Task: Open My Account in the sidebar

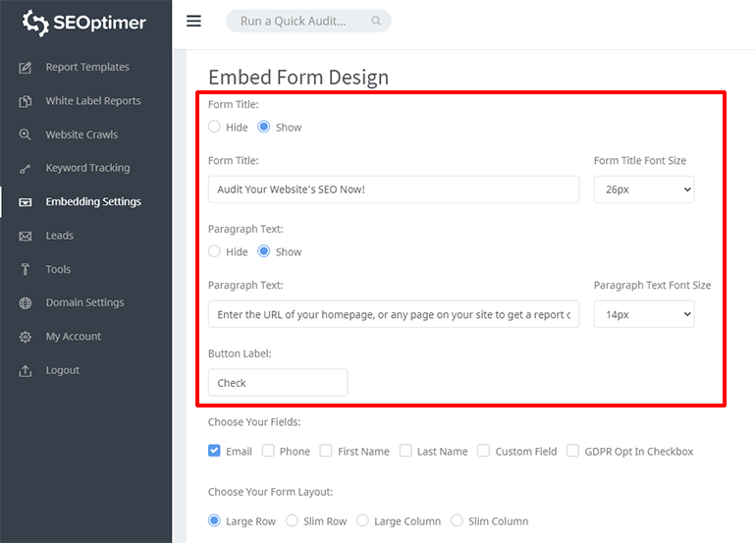Action: coord(73,337)
